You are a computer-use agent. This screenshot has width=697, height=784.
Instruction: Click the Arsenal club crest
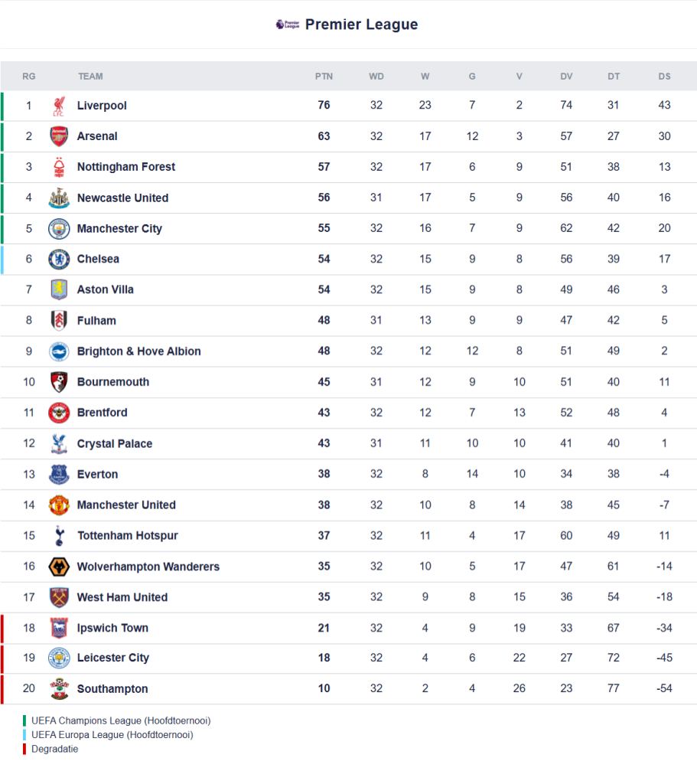[59, 136]
